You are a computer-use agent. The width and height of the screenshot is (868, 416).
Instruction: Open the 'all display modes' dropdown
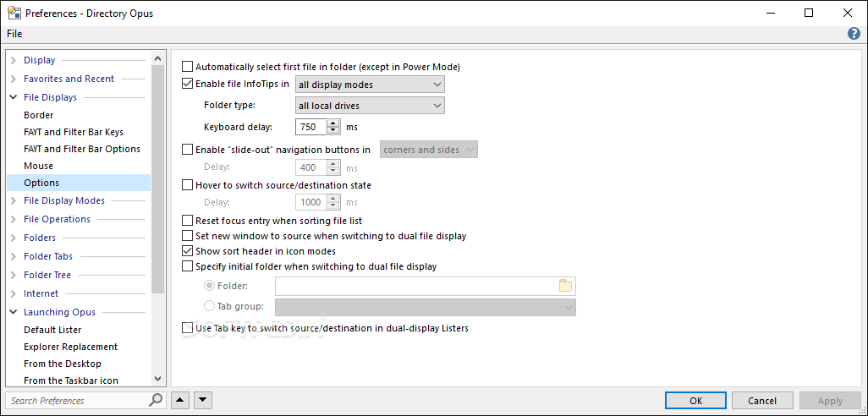(370, 85)
